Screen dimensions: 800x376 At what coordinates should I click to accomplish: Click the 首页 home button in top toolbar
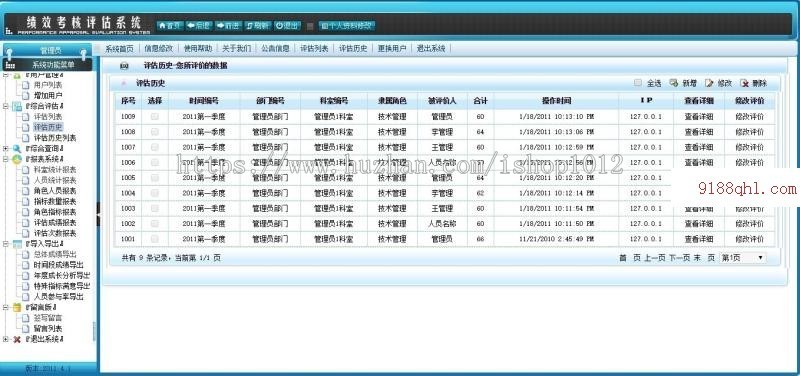pyautogui.click(x=170, y=26)
